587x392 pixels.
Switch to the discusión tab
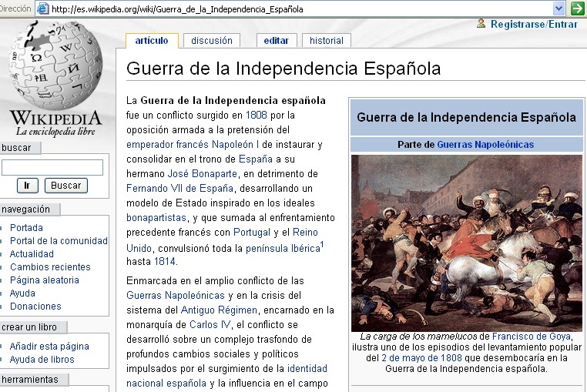[212, 41]
